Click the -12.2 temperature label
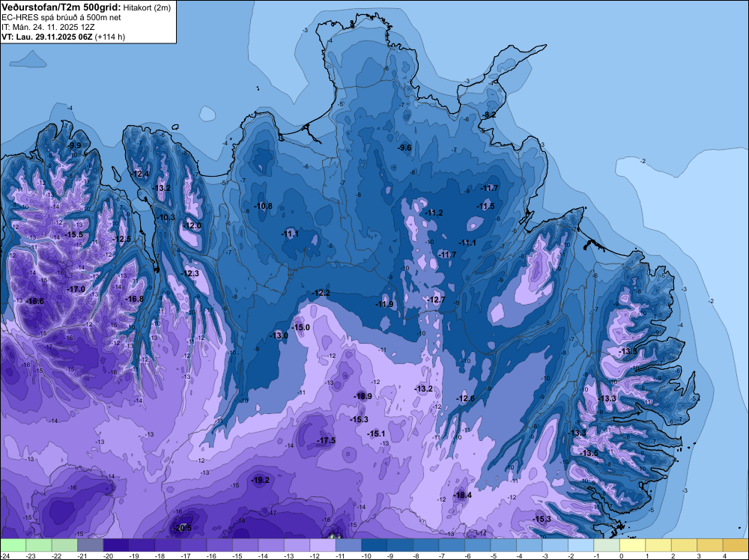The width and height of the screenshot is (749, 560). [x=321, y=293]
